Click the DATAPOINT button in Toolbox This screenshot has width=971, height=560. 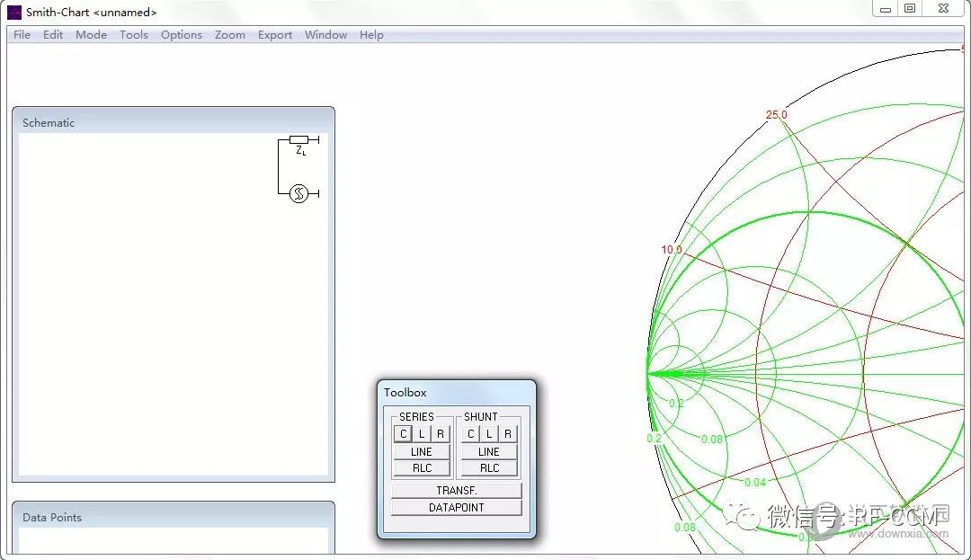coord(457,507)
